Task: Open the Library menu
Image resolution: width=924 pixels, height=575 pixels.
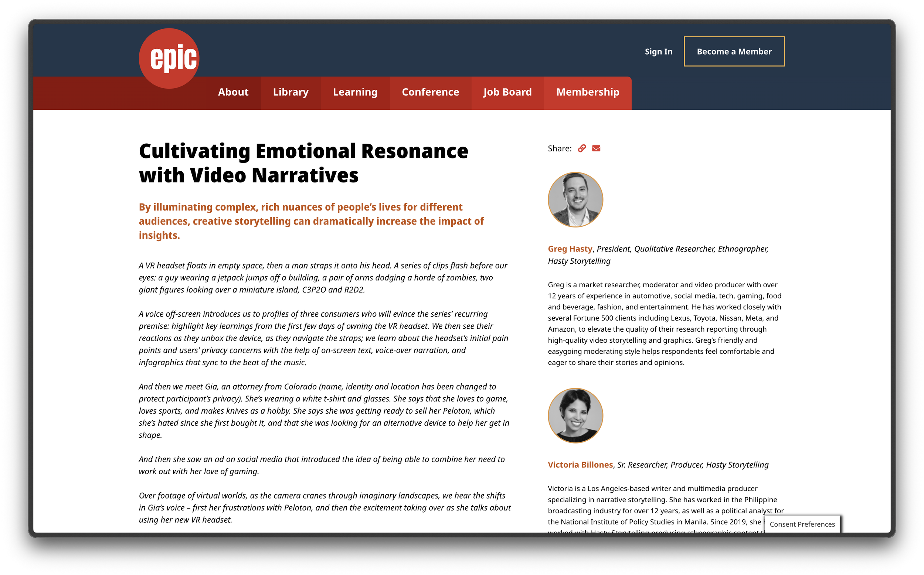Action: pyautogui.click(x=291, y=92)
